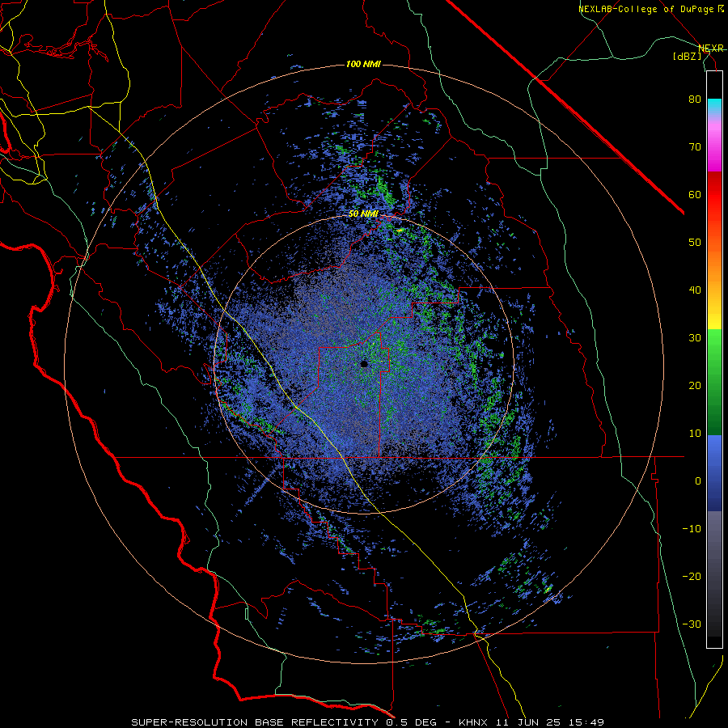Click the 10 value on the dBZ scale

pos(695,434)
